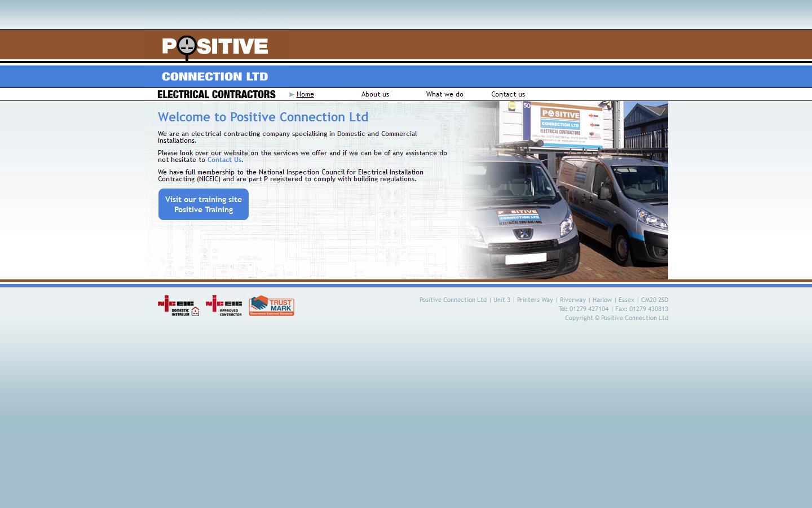Open the Contact us navigation item
The image size is (812, 508).
pyautogui.click(x=507, y=94)
